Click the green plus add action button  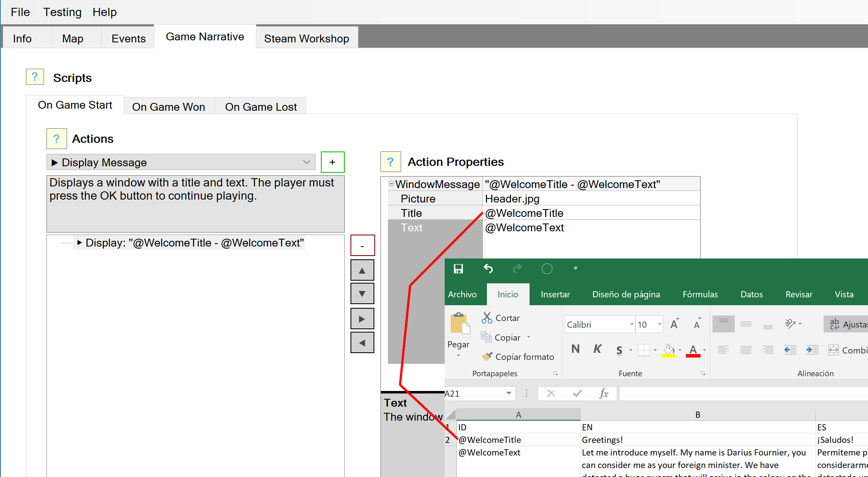(332, 162)
